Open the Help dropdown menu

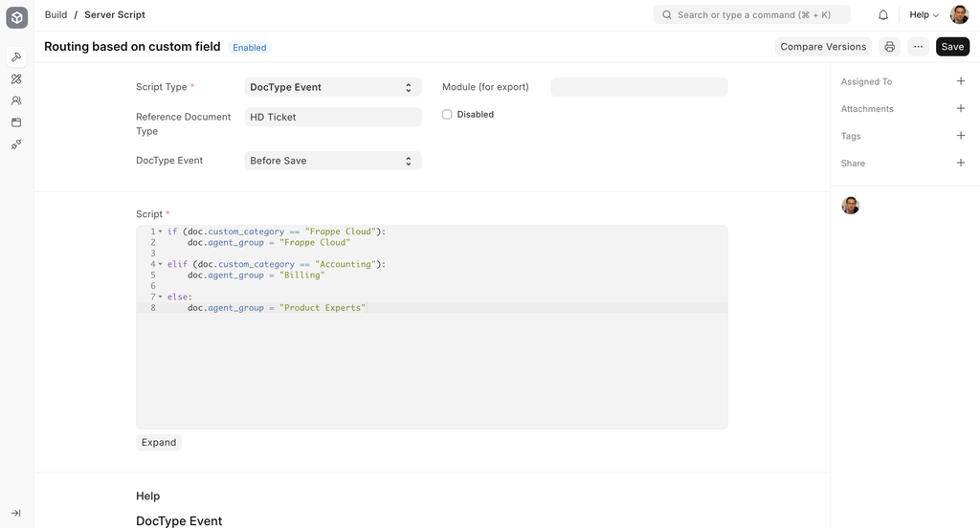pyautogui.click(x=924, y=15)
